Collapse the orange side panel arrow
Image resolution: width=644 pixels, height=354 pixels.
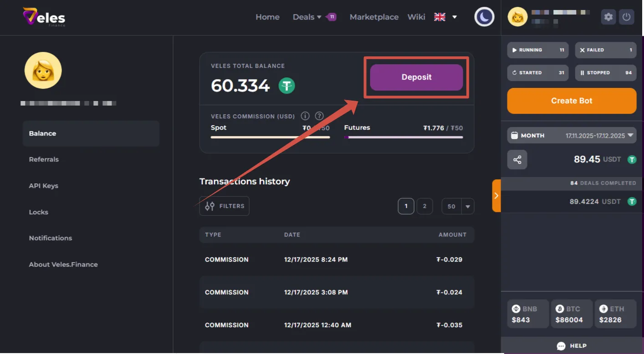pos(496,196)
